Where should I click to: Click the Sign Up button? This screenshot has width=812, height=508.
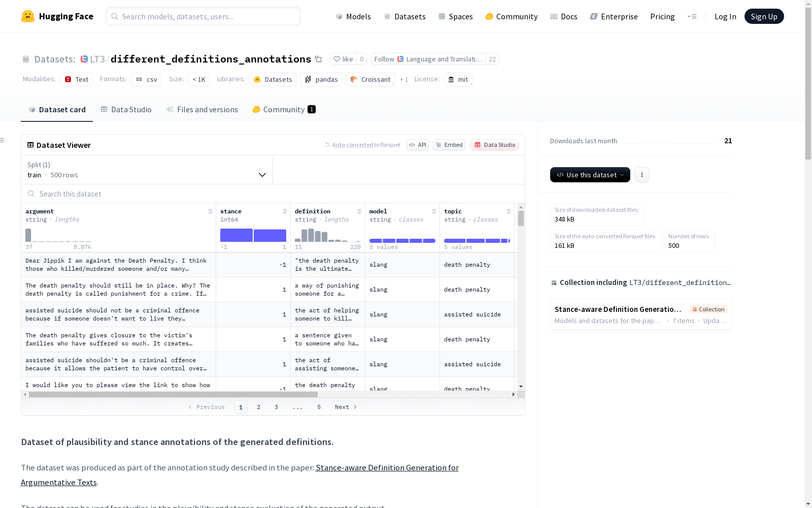click(x=764, y=16)
